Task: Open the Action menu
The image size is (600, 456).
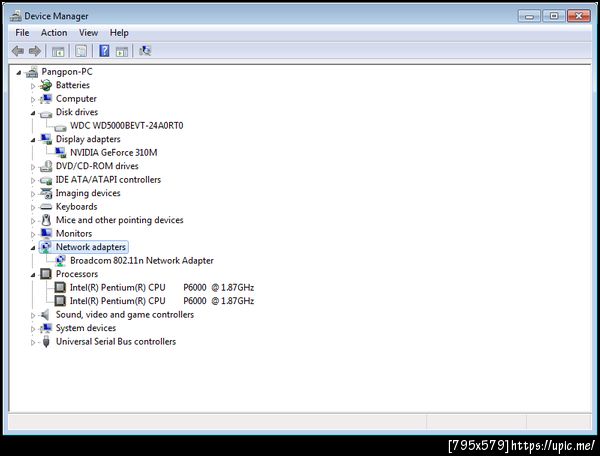Action: tap(54, 33)
